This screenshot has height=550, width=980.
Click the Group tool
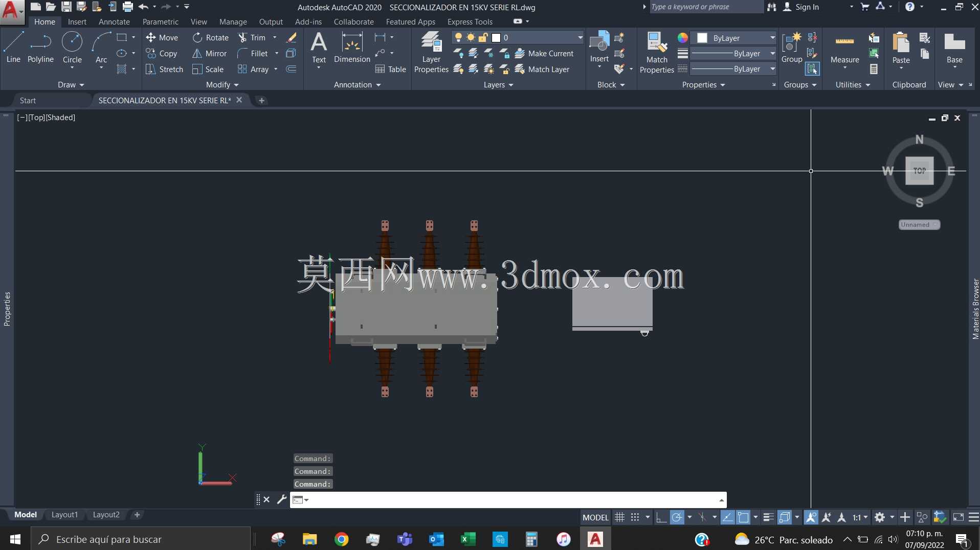pyautogui.click(x=792, y=47)
